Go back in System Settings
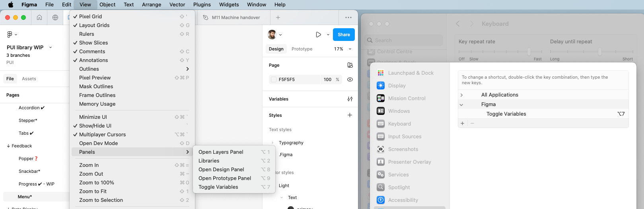 coord(458,24)
